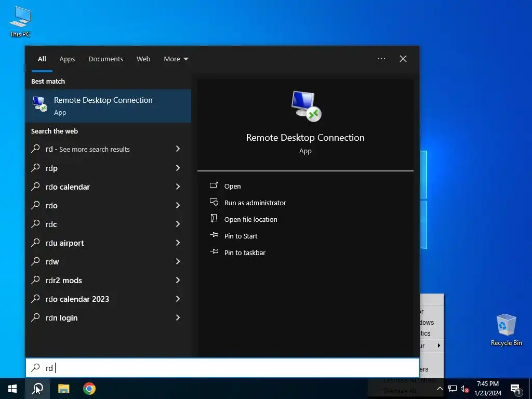Expand the "rdo calendar" suggestion chevron
This screenshot has height=399, width=532.
(x=178, y=187)
